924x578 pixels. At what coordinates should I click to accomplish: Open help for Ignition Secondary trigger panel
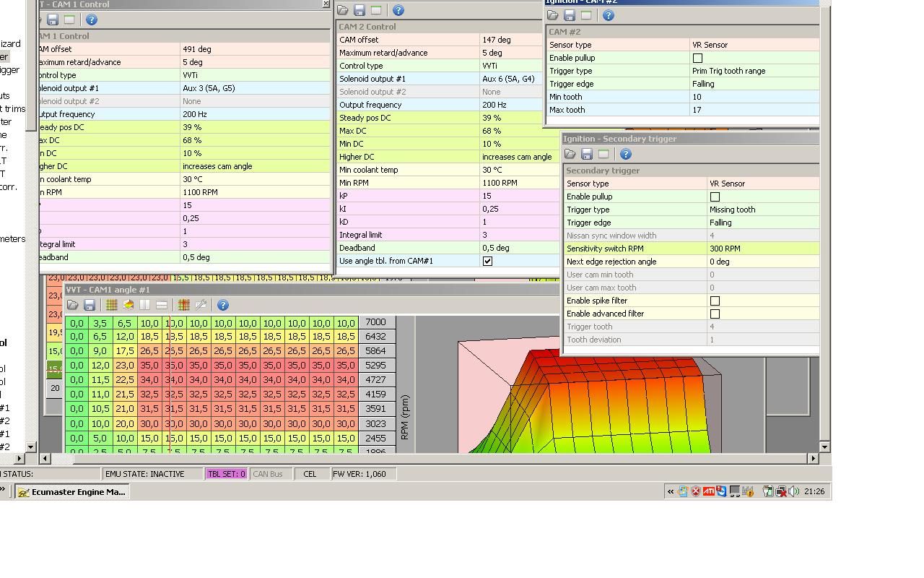click(626, 155)
